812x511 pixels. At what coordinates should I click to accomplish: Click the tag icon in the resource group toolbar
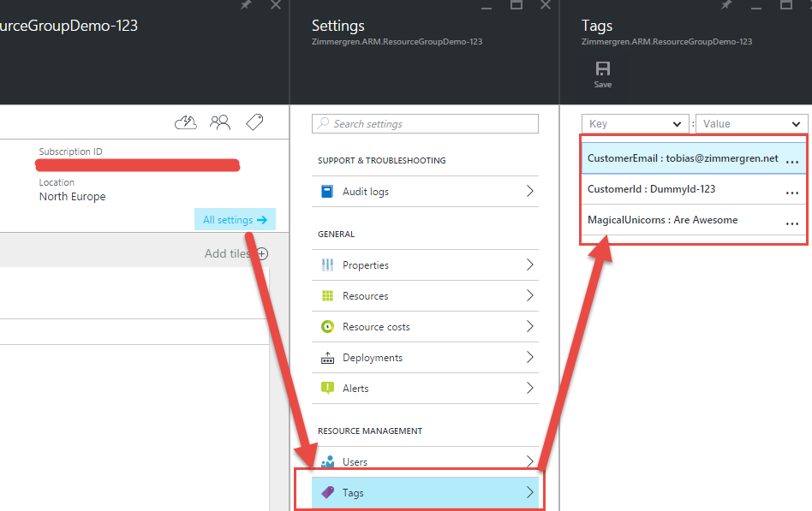(x=254, y=122)
